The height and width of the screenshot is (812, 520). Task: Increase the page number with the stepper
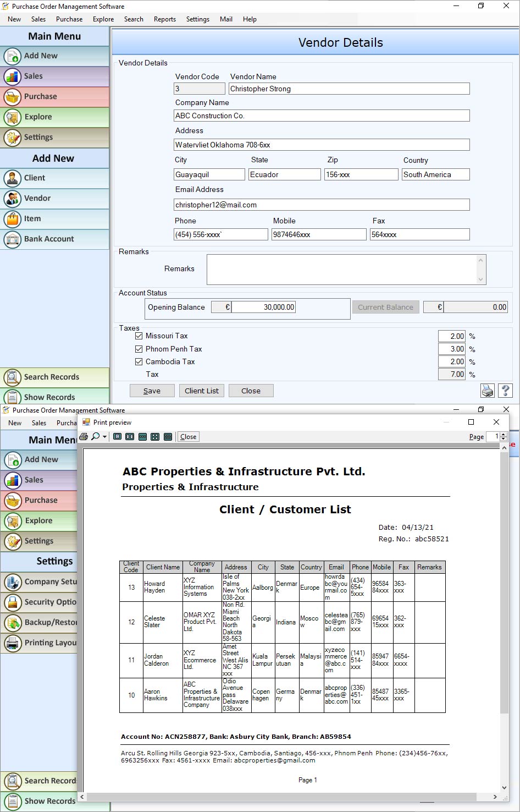[x=504, y=434]
